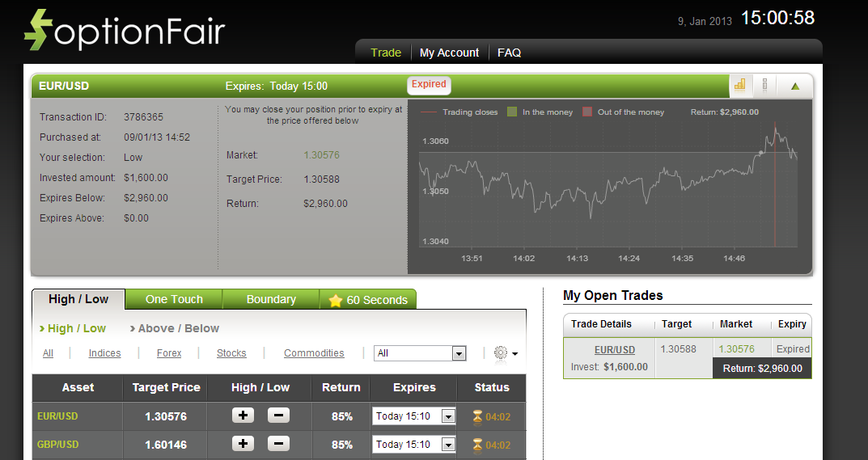Click the GBP/USD asset row name
868x460 pixels.
tap(57, 445)
